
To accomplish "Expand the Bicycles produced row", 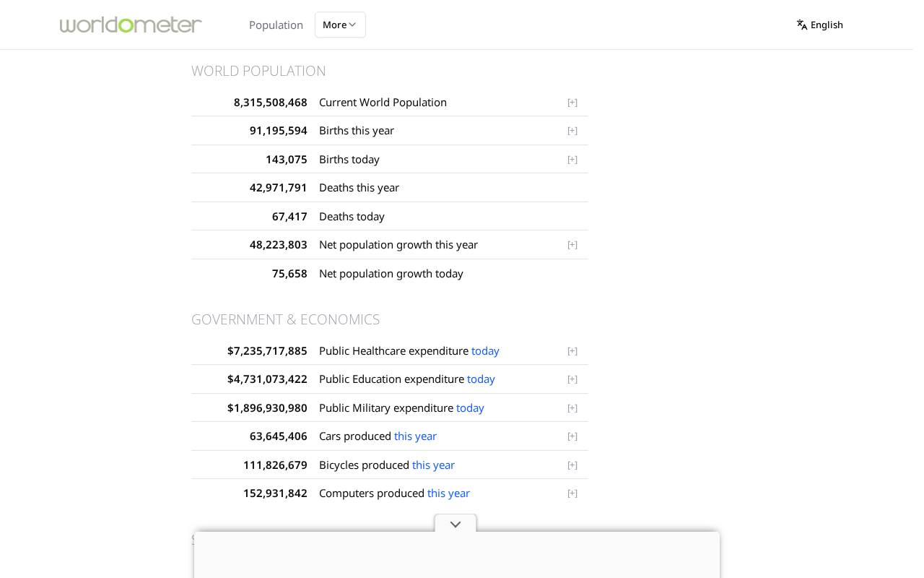I will tap(572, 465).
